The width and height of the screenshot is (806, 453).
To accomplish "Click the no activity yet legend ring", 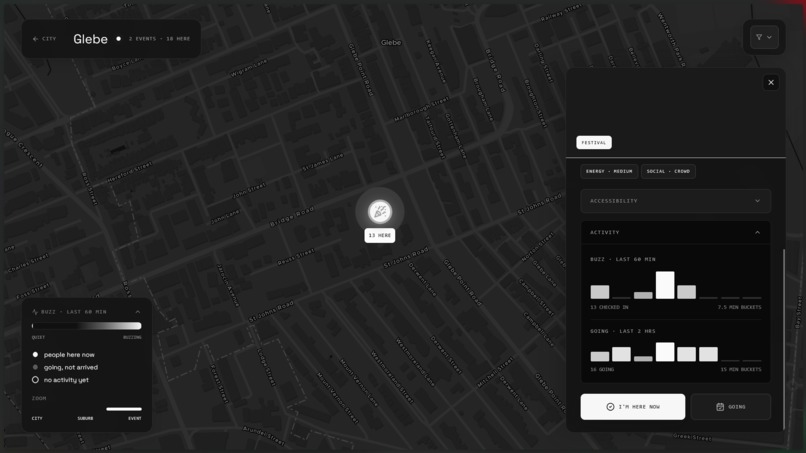I will click(35, 380).
